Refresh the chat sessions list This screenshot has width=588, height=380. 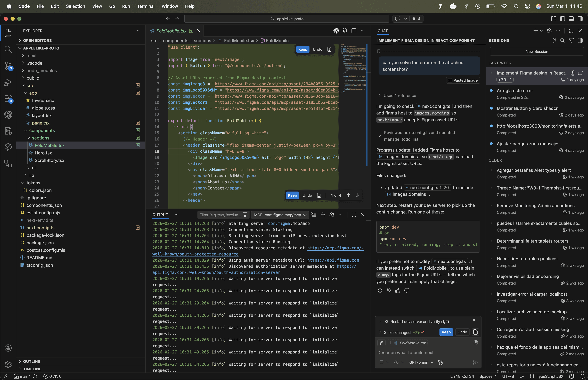(553, 40)
